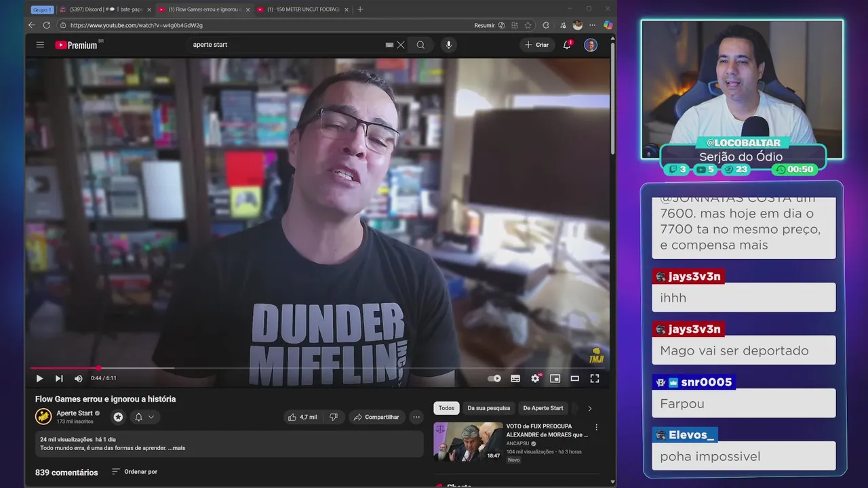Seek on the video progress bar

[317, 368]
